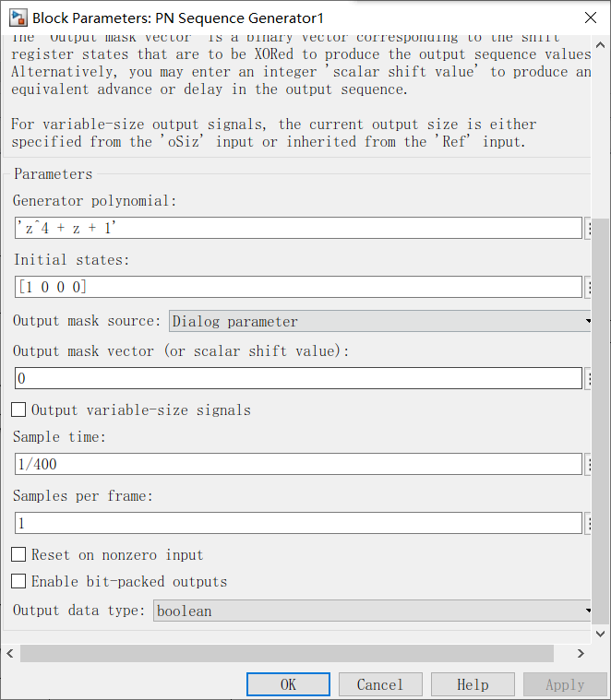This screenshot has height=700, width=611.
Task: Close the Block Parameters dialog window
Action: (x=591, y=18)
